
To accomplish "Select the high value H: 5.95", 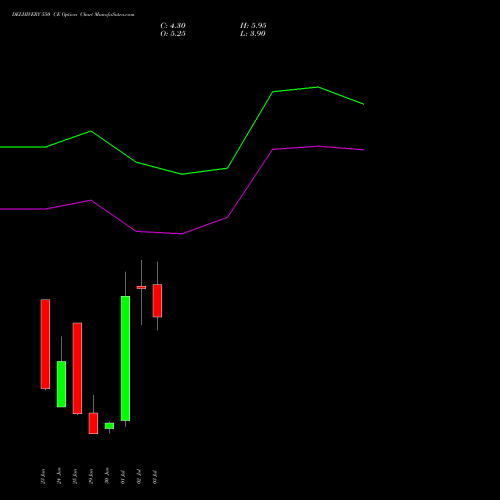I will click(x=253, y=26).
